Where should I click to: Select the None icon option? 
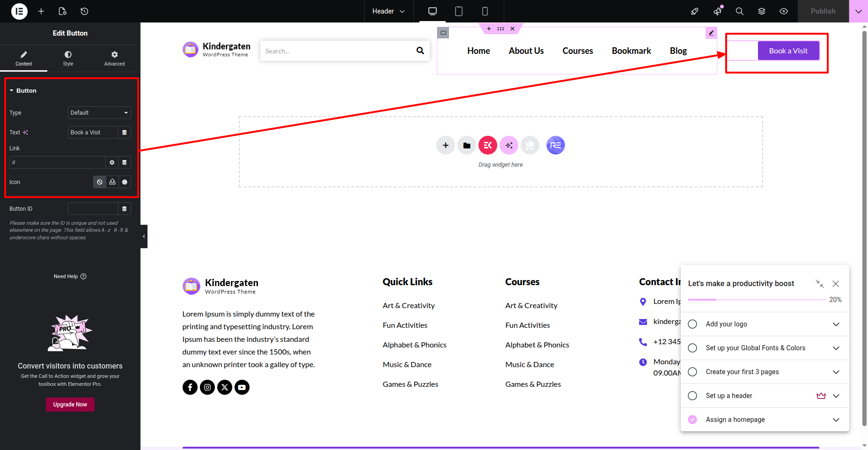coord(100,182)
